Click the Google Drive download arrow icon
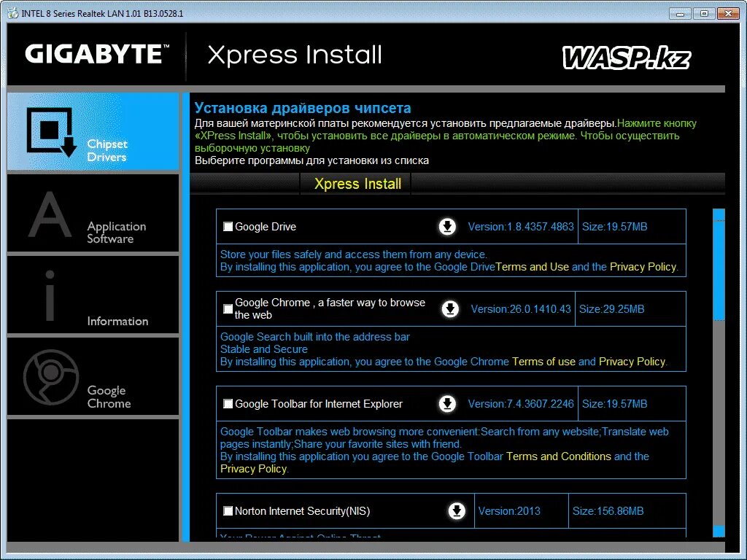Screen dimensions: 747x560 click(447, 227)
